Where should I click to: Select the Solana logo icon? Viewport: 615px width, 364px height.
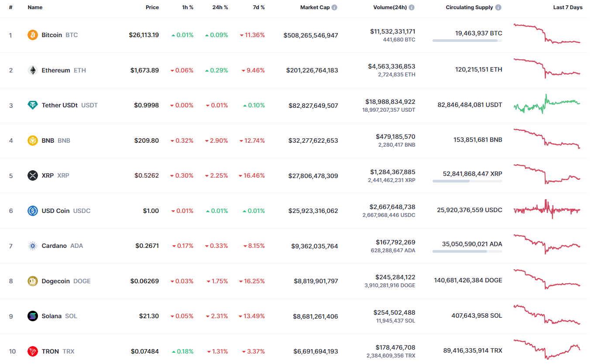(32, 316)
